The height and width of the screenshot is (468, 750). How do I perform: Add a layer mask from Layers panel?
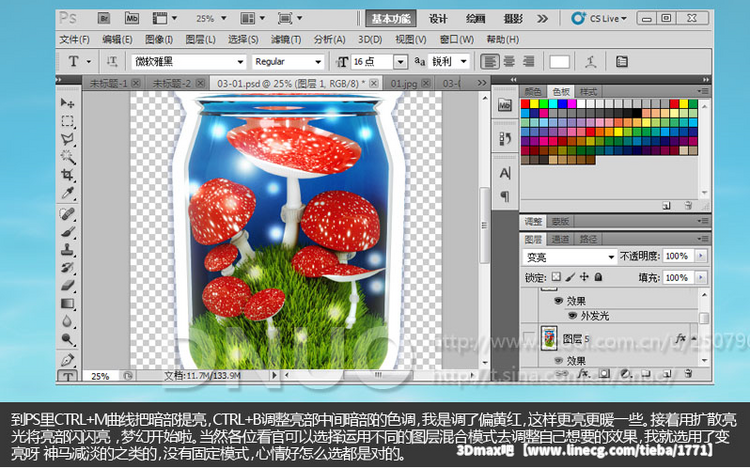[x=605, y=373]
